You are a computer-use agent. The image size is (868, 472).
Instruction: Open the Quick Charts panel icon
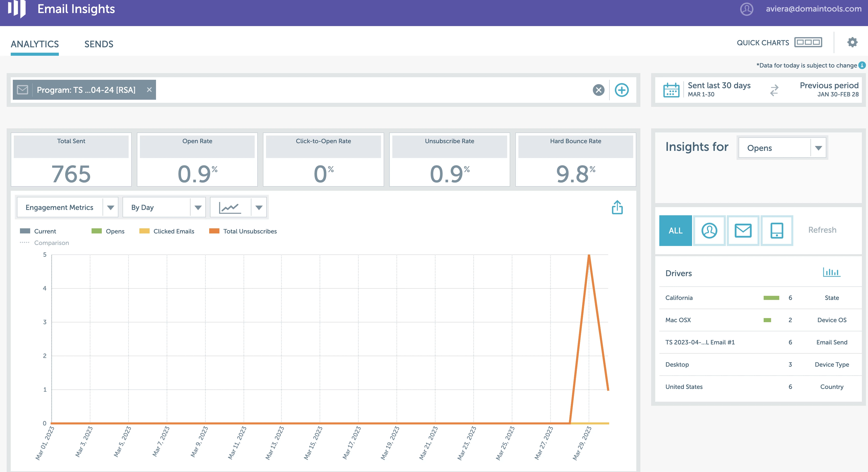(x=808, y=42)
